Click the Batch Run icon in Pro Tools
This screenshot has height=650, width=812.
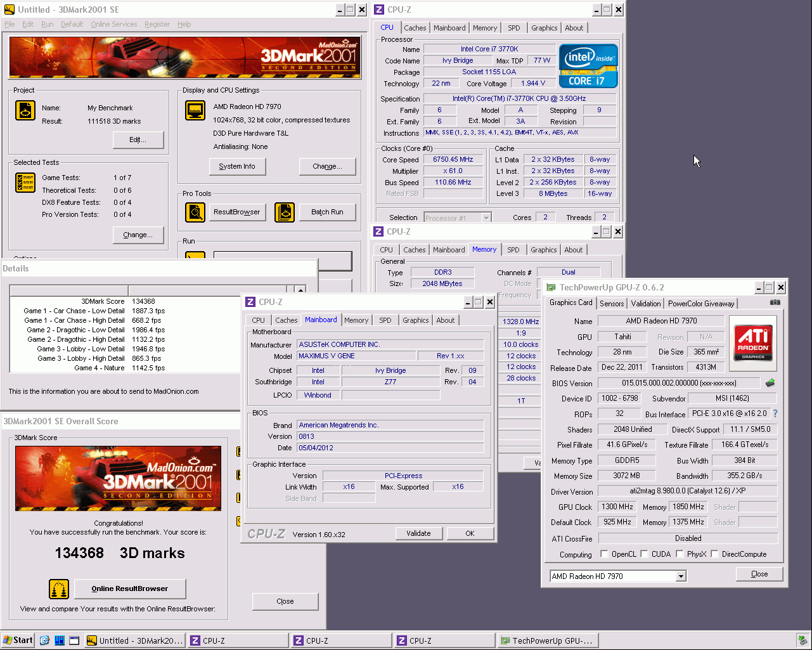tap(285, 212)
